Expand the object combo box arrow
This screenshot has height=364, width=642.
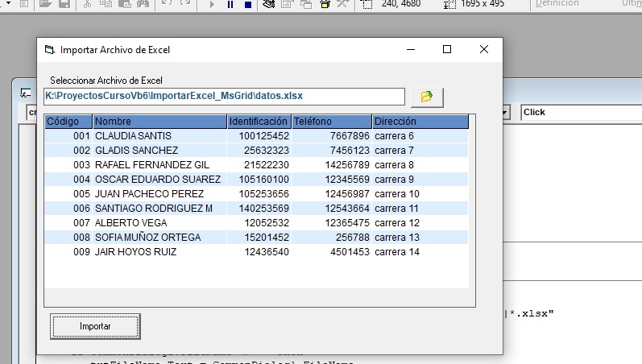pos(506,113)
